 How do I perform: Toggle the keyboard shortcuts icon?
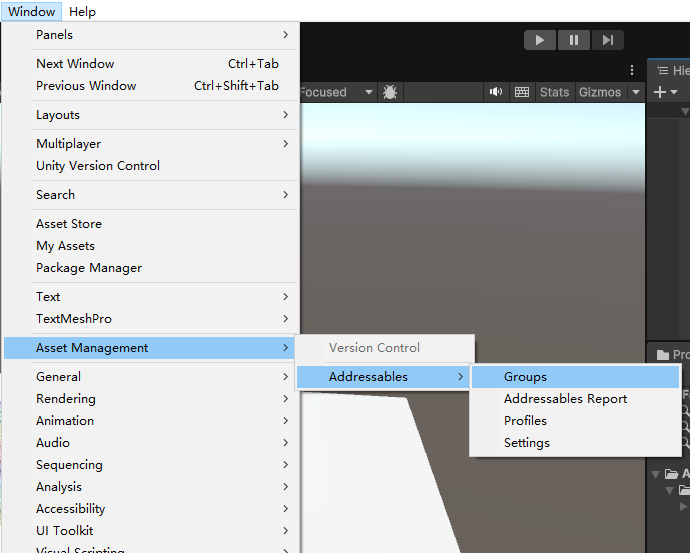(x=522, y=92)
